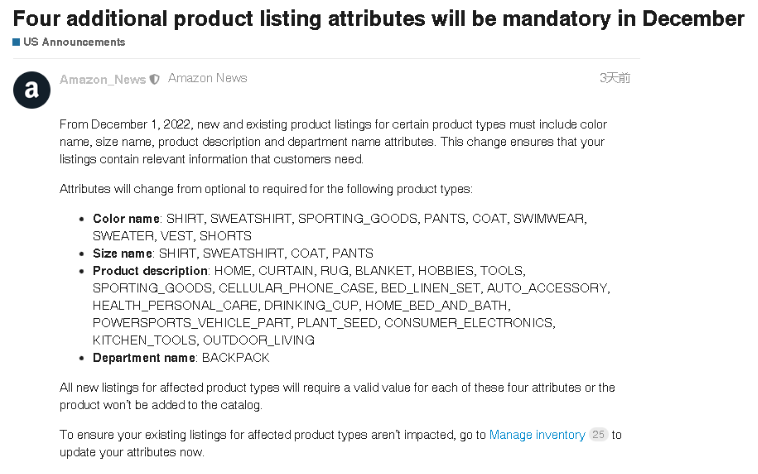Click the bold Color name label

pyautogui.click(x=126, y=218)
